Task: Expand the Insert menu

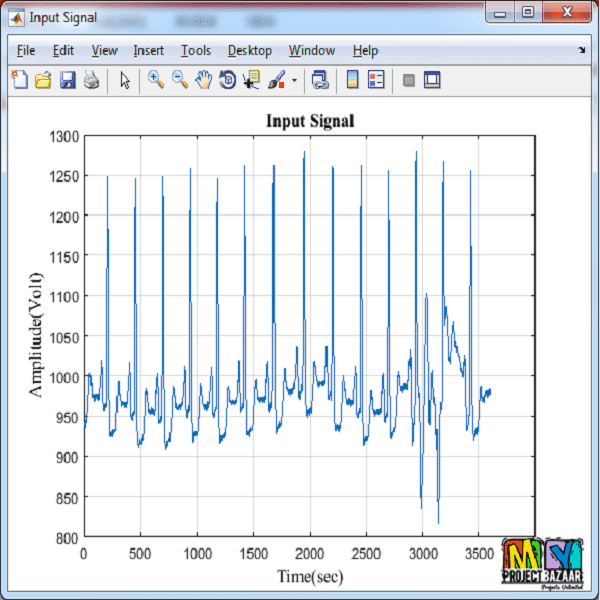Action: [x=149, y=50]
